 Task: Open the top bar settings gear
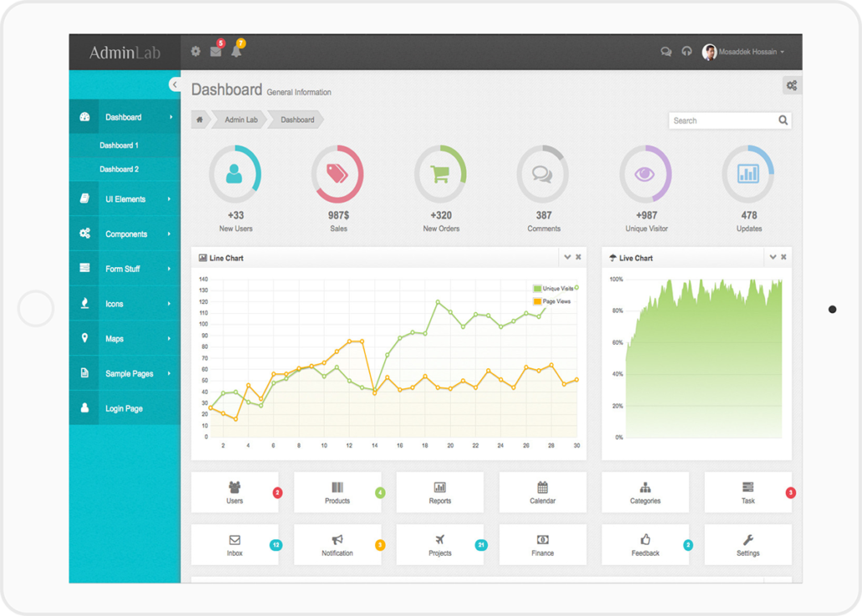click(x=196, y=52)
